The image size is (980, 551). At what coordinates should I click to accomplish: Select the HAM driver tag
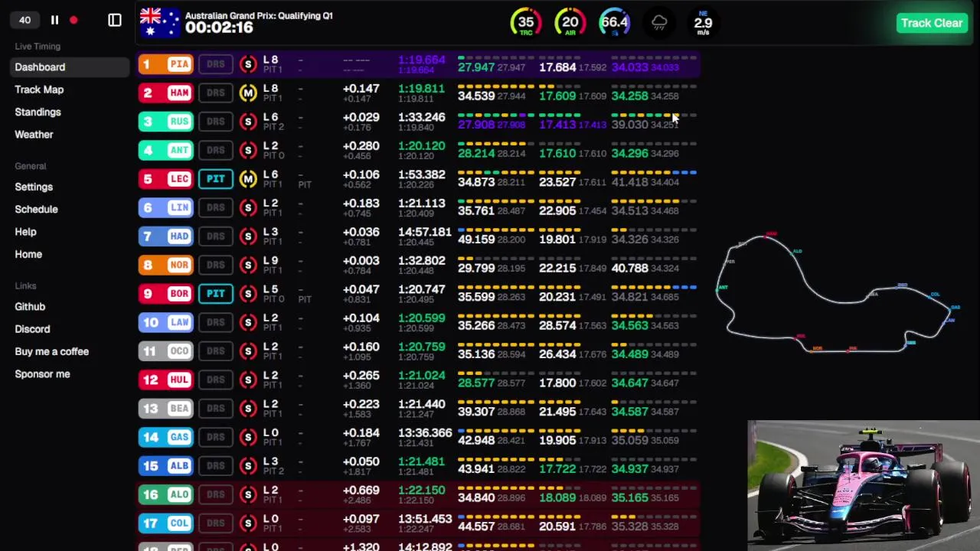tap(165, 93)
